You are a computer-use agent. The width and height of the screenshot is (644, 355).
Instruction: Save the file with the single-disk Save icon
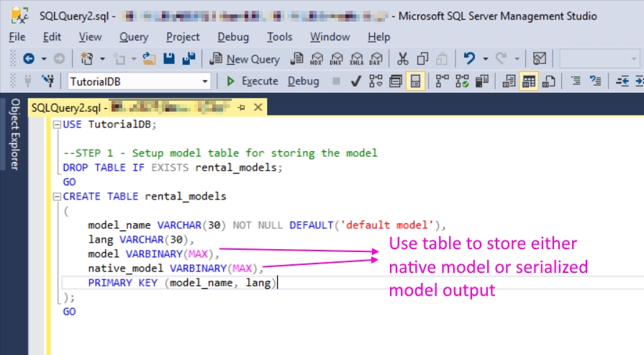169,59
